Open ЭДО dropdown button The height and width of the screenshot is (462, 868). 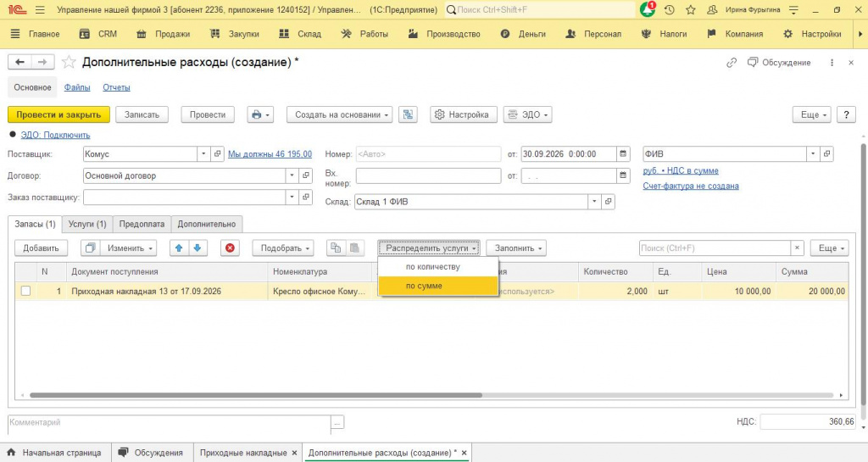(x=527, y=114)
